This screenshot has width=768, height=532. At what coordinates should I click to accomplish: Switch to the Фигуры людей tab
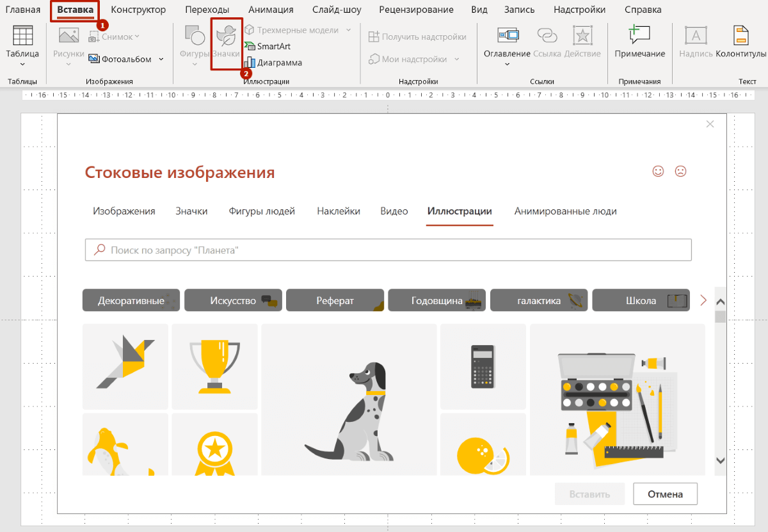(262, 211)
